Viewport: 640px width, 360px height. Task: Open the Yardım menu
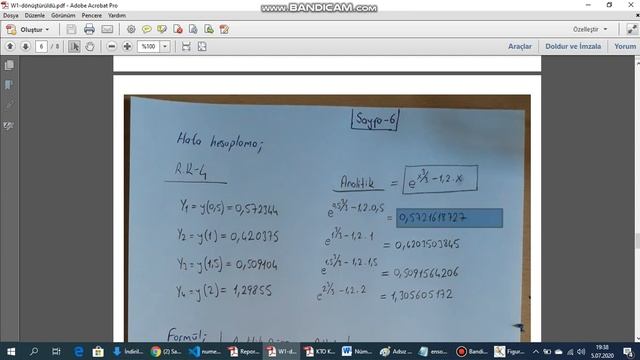(117, 16)
